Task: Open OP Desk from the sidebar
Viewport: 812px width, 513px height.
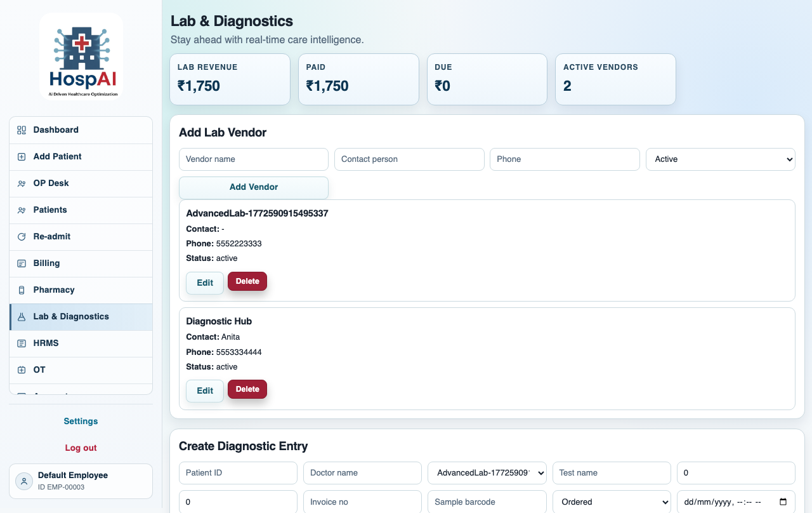Action: click(50, 183)
